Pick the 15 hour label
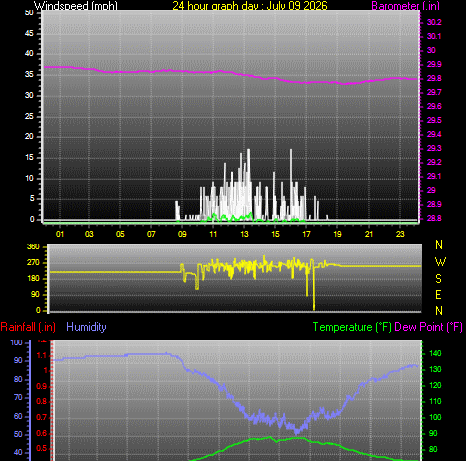The height and width of the screenshot is (461, 466). (275, 234)
